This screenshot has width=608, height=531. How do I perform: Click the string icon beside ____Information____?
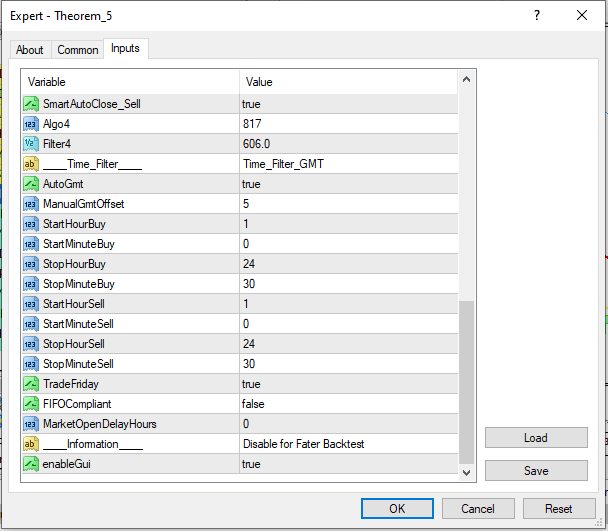[31, 444]
